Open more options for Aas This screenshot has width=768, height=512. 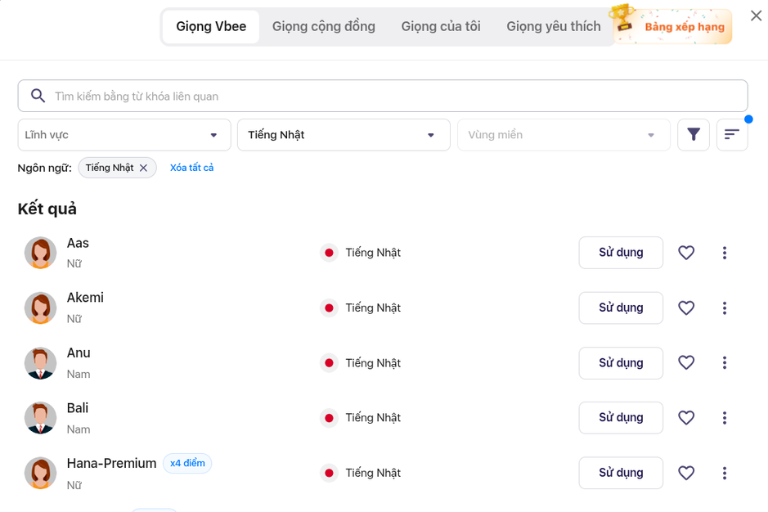click(724, 253)
